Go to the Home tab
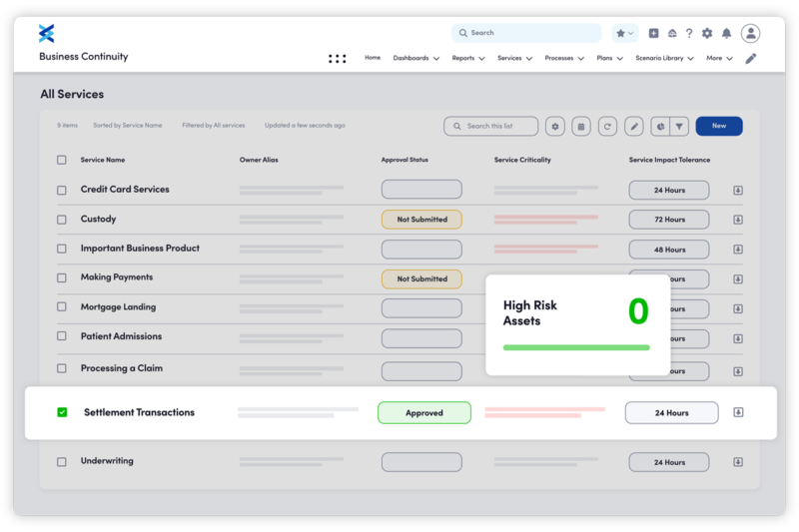 (x=373, y=58)
